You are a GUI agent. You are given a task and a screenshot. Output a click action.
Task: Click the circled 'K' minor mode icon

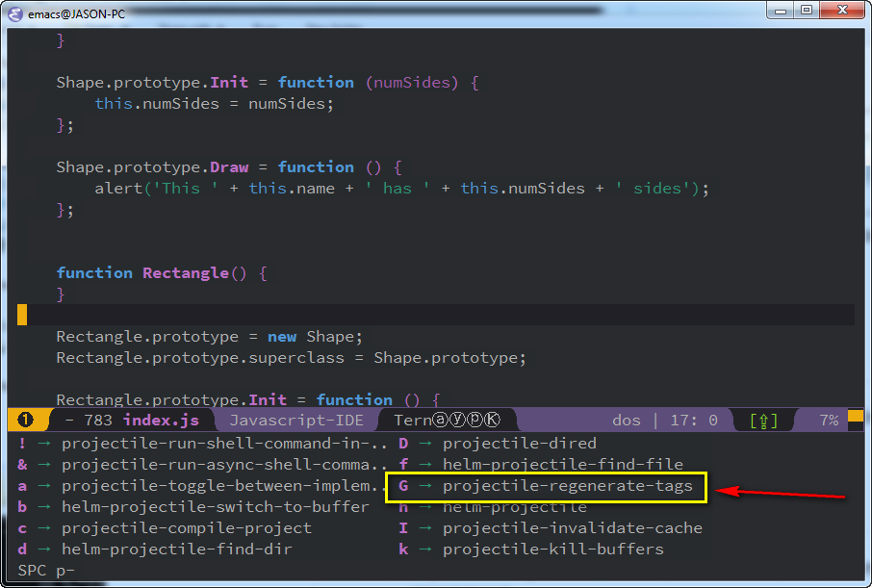click(x=492, y=420)
